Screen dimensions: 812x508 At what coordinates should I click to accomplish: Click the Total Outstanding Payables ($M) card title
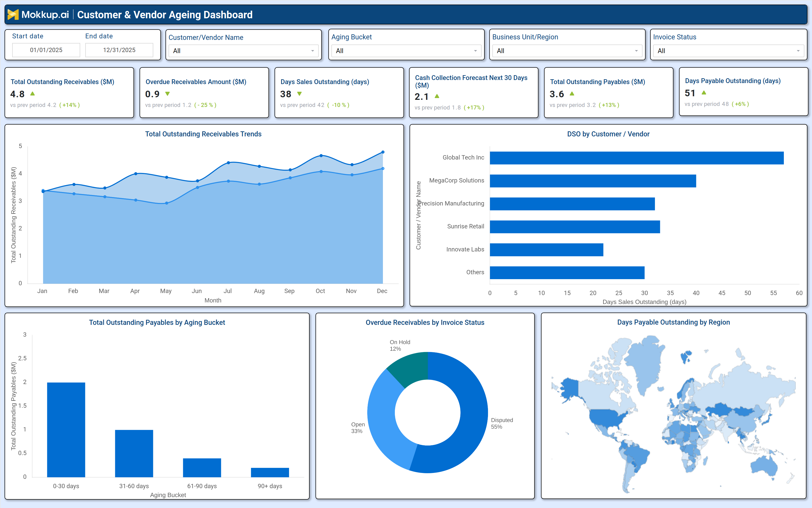tap(598, 82)
